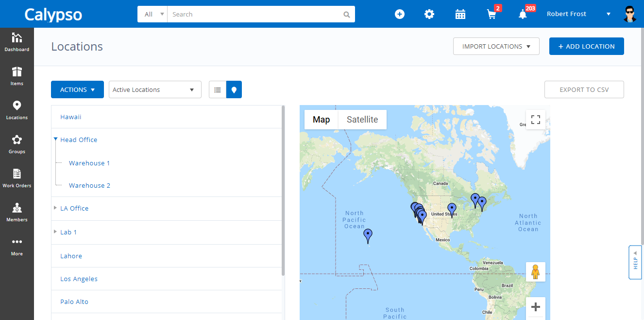Open the calendar icon in header
Viewport: 644px width, 320px height.
coord(460,14)
